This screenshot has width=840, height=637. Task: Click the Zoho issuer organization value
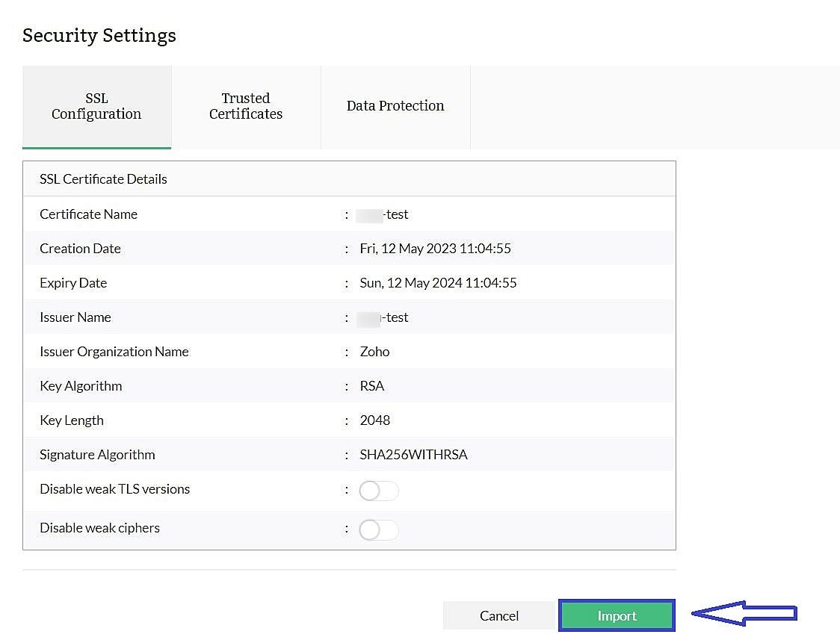tap(374, 352)
